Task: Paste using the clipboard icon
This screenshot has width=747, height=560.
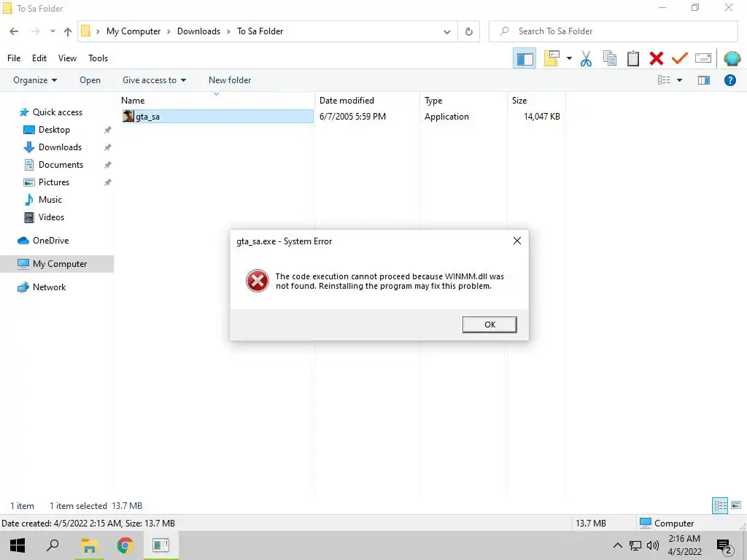Action: click(632, 58)
